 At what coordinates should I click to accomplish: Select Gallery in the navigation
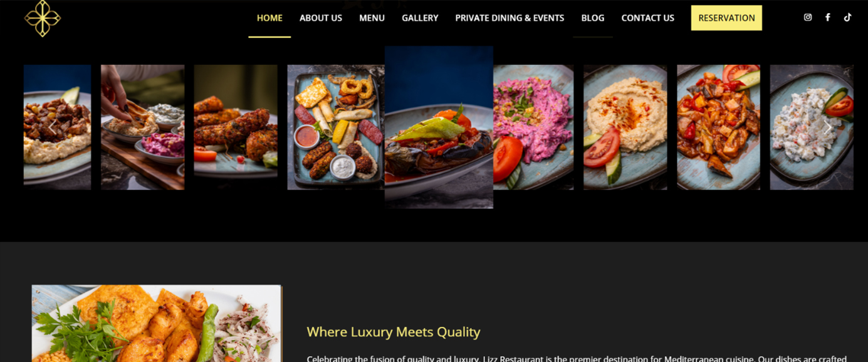pyautogui.click(x=420, y=18)
